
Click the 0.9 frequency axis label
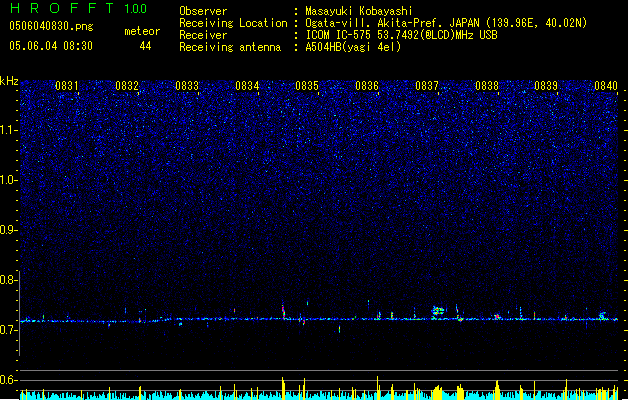pos(9,230)
